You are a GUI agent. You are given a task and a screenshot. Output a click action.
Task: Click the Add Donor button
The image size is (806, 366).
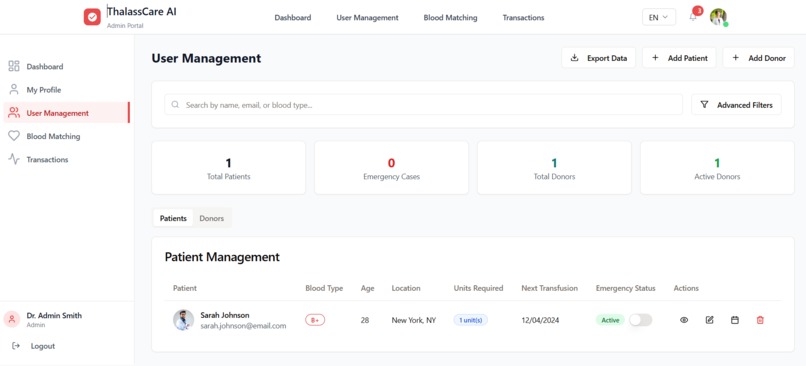click(759, 58)
